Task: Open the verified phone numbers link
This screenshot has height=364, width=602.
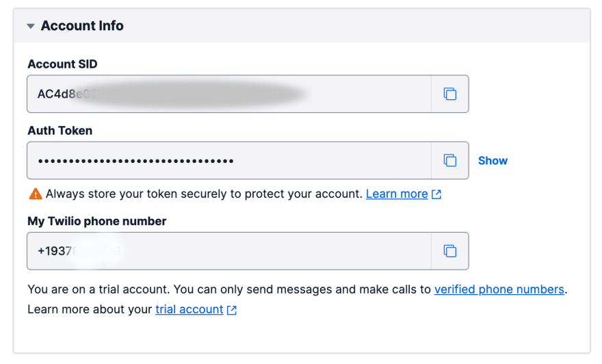Action: coord(499,289)
